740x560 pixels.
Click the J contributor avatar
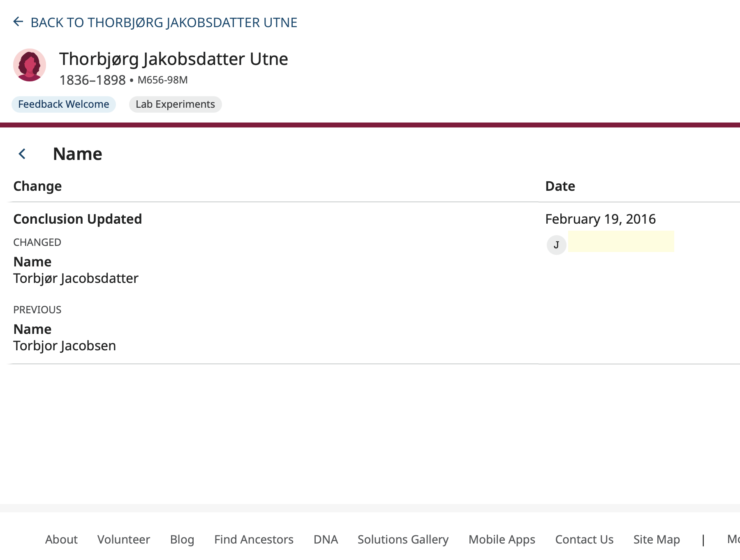(557, 245)
